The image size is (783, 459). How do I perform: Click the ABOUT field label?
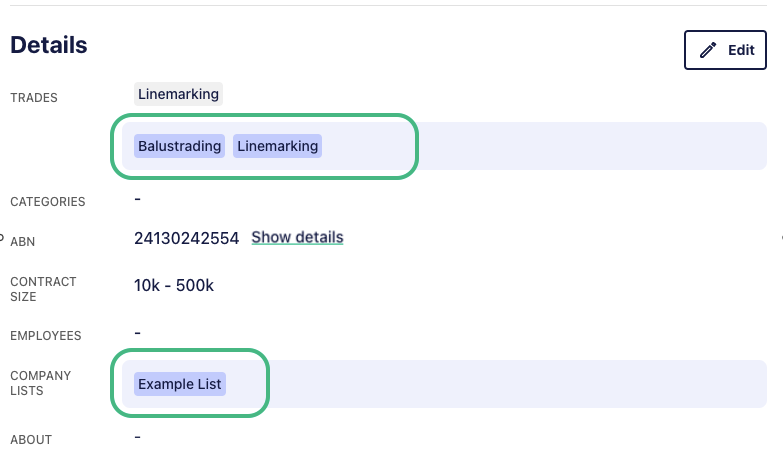[x=31, y=440]
